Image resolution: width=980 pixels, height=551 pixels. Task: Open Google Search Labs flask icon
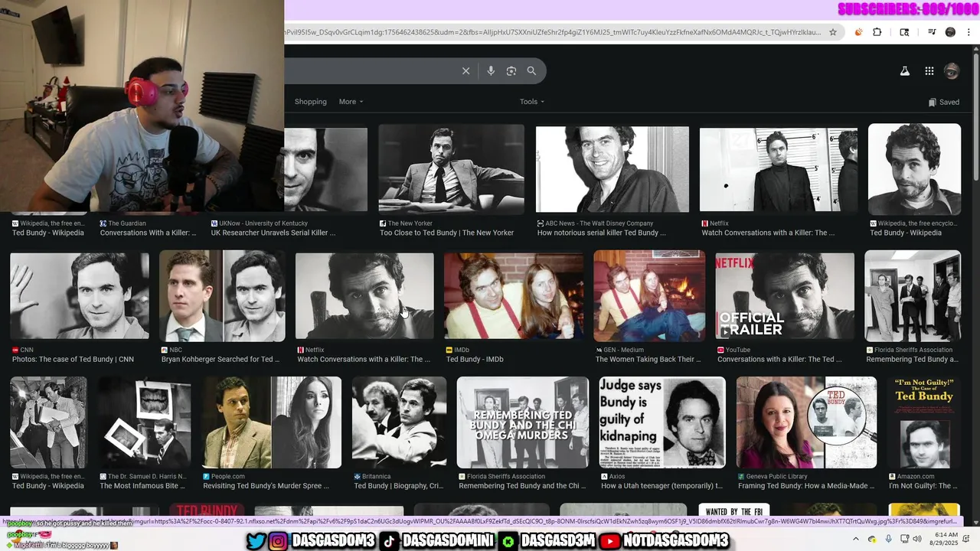click(x=904, y=71)
